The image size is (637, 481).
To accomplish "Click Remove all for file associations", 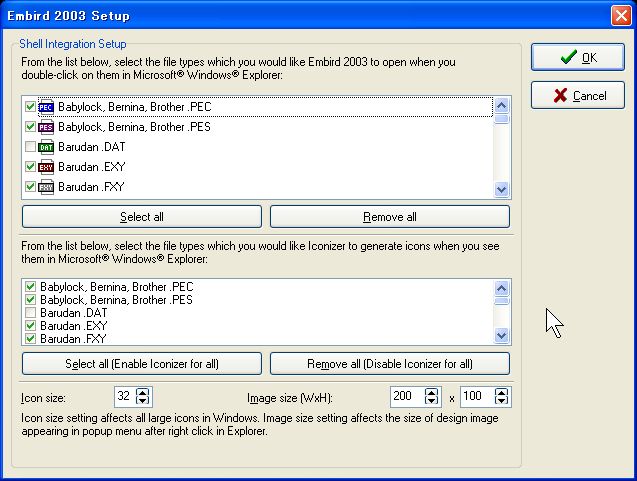I will 390,217.
